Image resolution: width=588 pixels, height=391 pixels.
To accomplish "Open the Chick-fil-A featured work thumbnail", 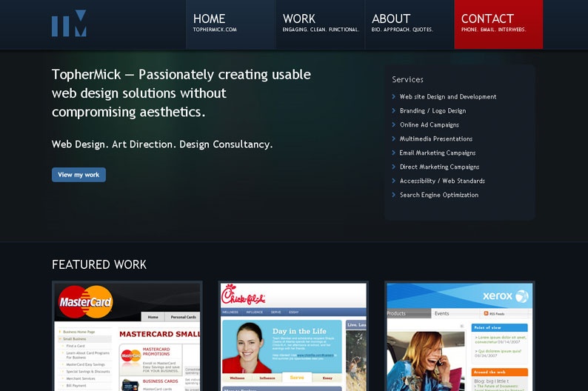I will coord(293,336).
